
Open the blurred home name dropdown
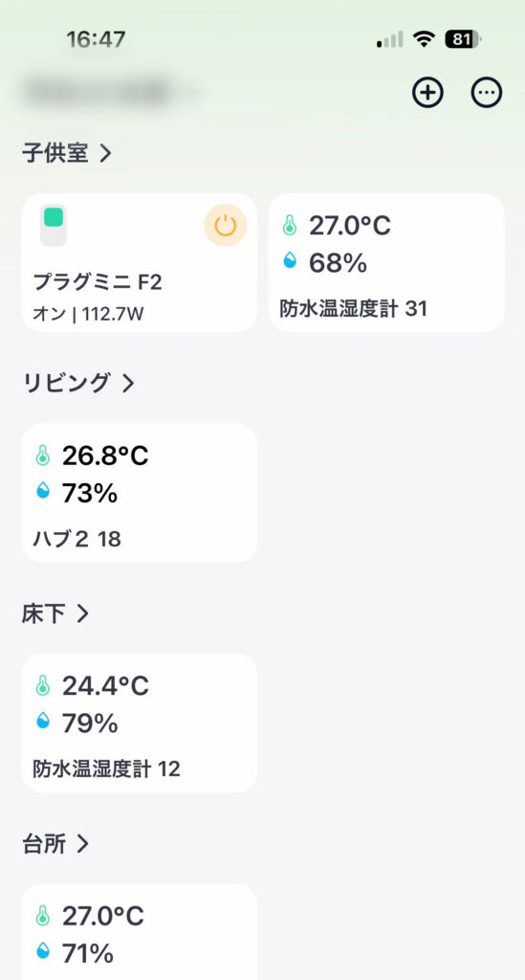tap(109, 93)
